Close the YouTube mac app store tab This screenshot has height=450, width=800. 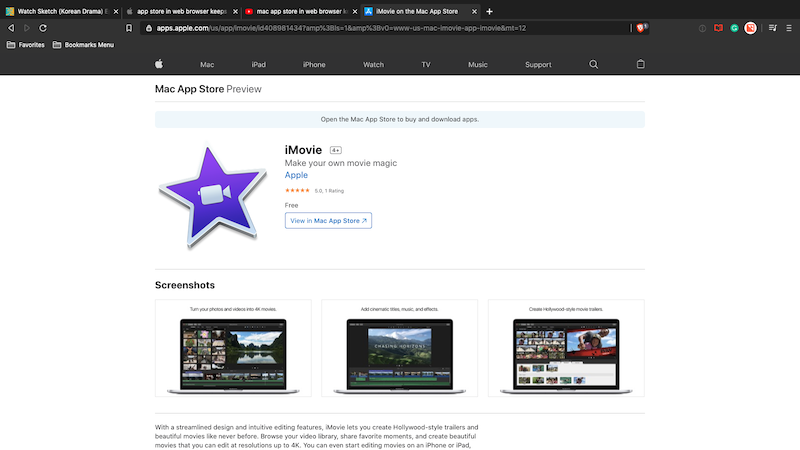tap(355, 11)
